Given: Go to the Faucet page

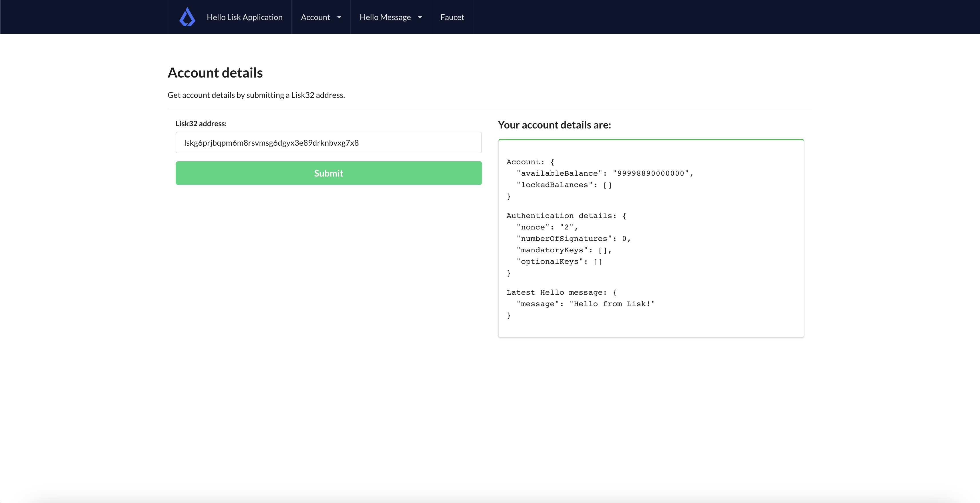Looking at the screenshot, I should click(452, 17).
